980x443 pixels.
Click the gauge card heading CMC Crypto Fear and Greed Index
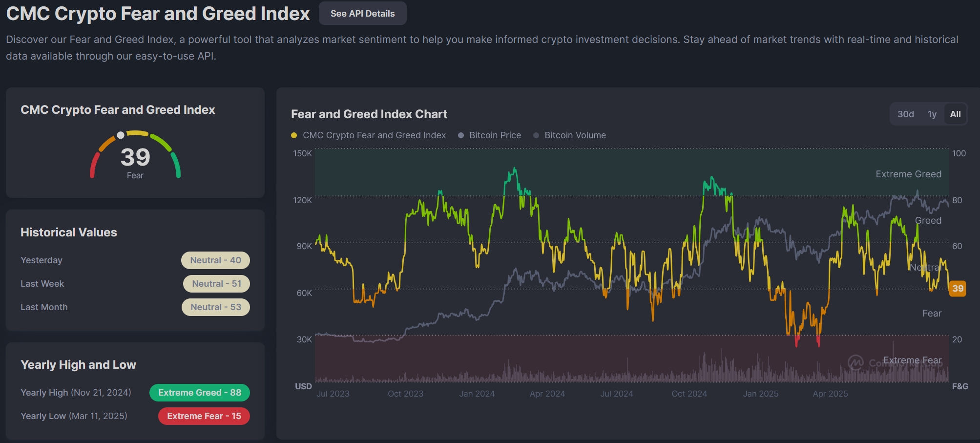pos(118,110)
